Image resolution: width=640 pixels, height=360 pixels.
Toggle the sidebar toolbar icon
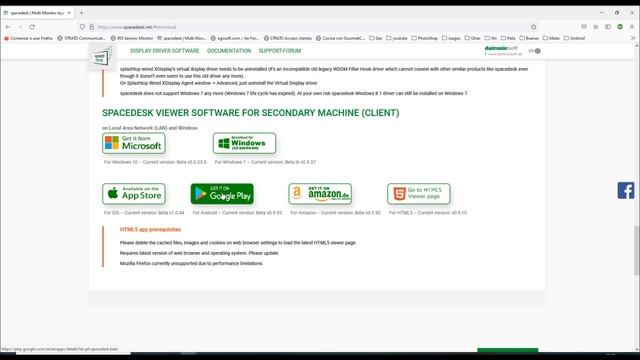click(608, 27)
